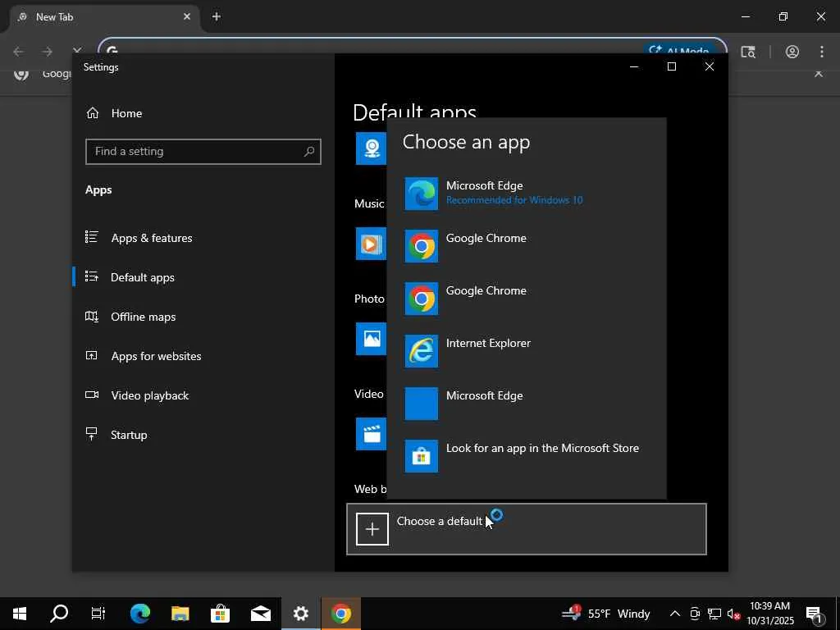Click Chrome forward arrow
840x630 pixels.
pos(48,52)
